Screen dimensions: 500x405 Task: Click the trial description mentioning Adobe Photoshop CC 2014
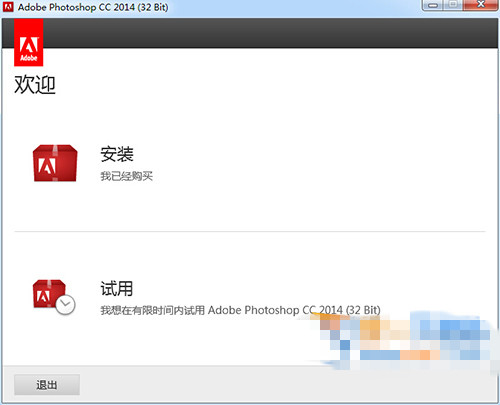[240, 310]
